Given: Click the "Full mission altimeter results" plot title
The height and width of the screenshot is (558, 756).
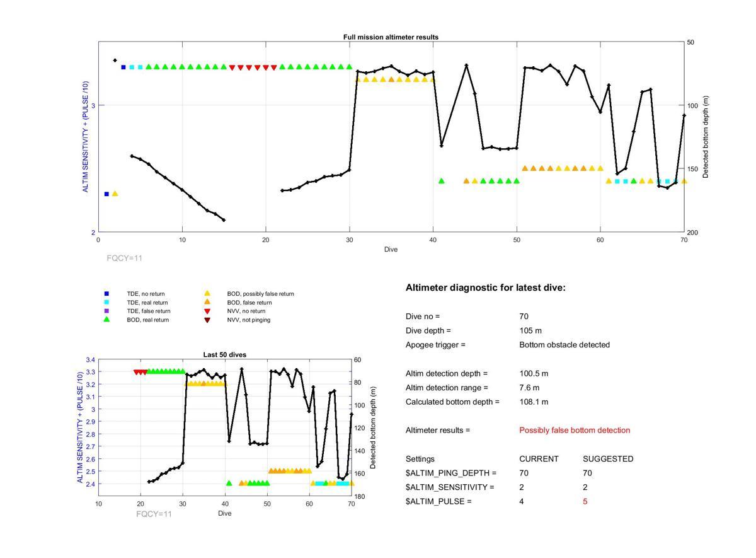Looking at the screenshot, I should [x=391, y=37].
